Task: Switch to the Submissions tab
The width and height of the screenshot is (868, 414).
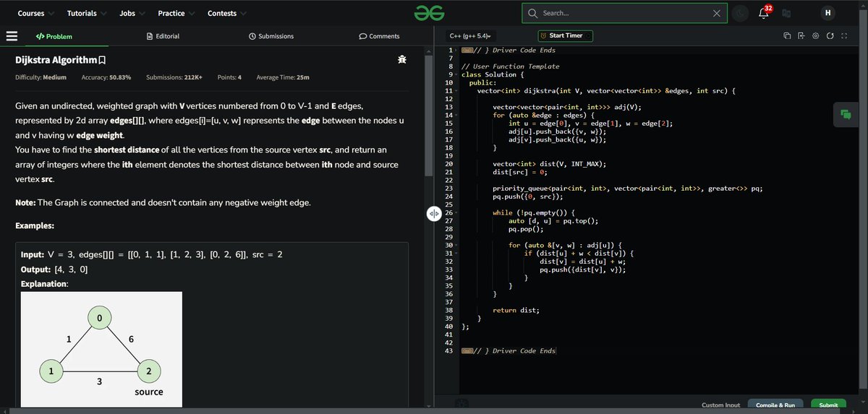Action: (271, 36)
